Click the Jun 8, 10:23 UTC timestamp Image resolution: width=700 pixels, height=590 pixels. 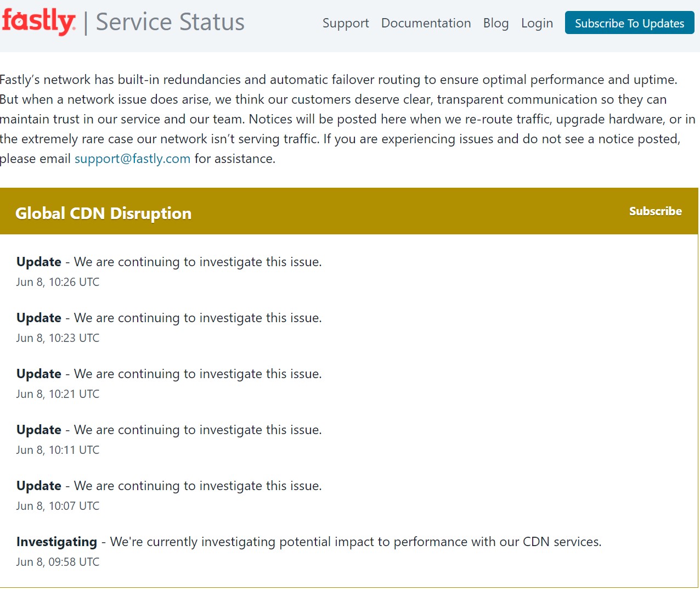(58, 338)
